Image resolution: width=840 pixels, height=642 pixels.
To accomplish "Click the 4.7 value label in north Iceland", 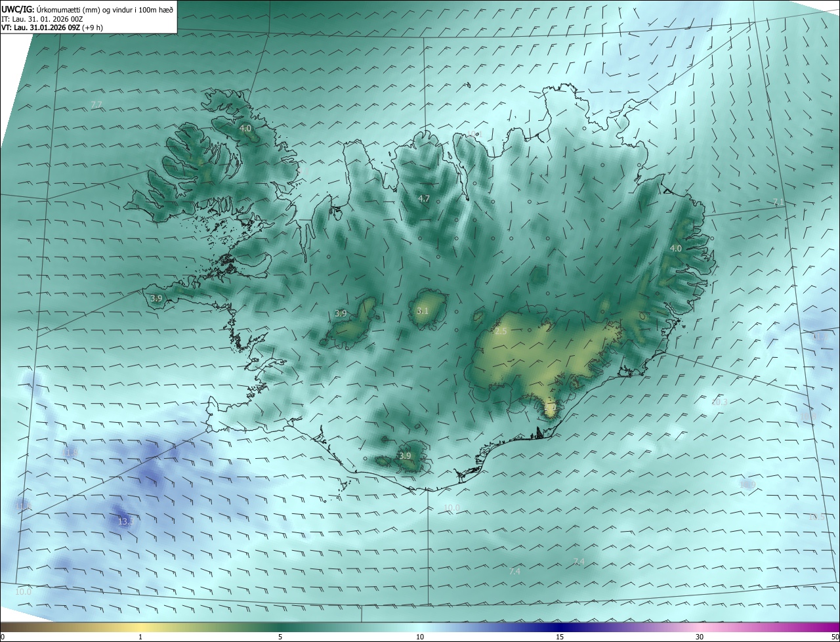I will pos(424,198).
